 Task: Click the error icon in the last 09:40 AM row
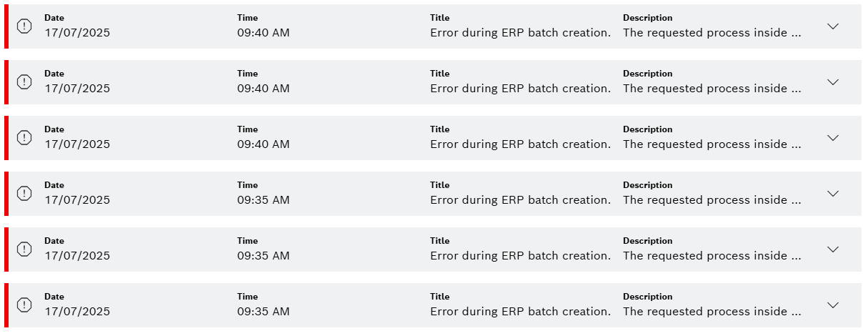(x=24, y=138)
